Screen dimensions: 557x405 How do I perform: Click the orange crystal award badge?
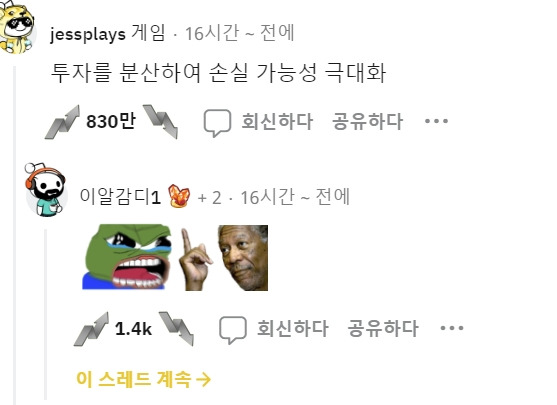[179, 196]
